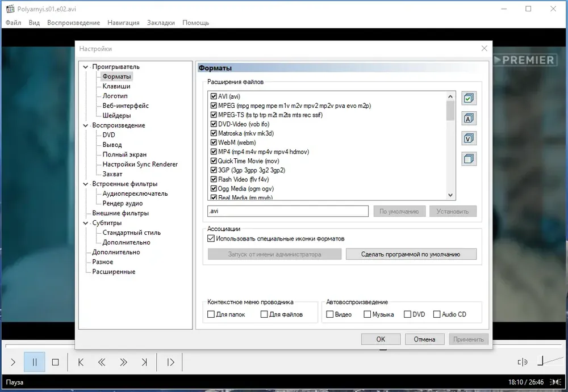Click the player app icon in title bar
568x392 pixels.
(10, 9)
